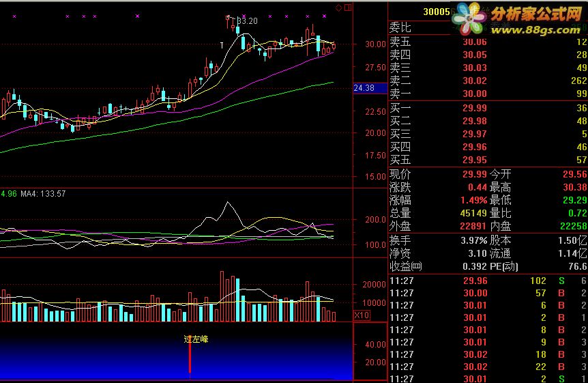Select the 买一 row at 29.99
Viewport: 588px width, 383px height.
[x=488, y=108]
